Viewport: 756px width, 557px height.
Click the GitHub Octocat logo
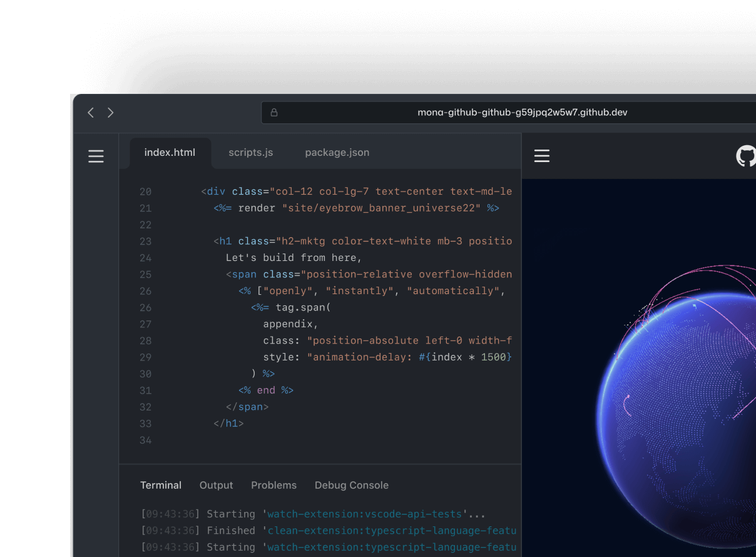tap(745, 156)
